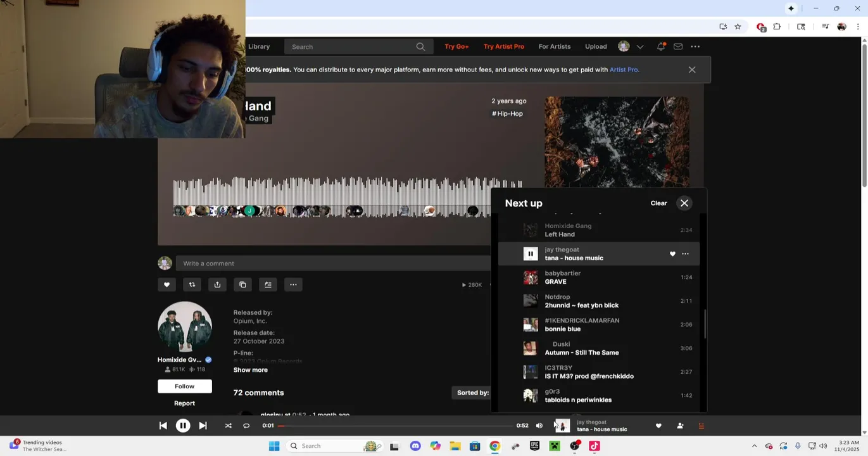The height and width of the screenshot is (456, 868).
Task: Like the Left Hand track under the waveform
Action: [x=167, y=284]
